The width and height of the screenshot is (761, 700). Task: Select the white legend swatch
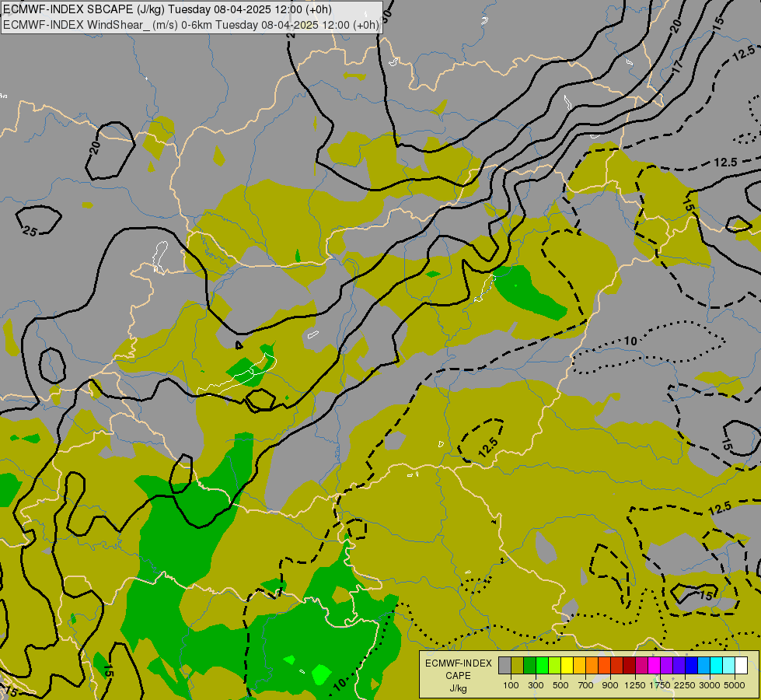click(741, 665)
